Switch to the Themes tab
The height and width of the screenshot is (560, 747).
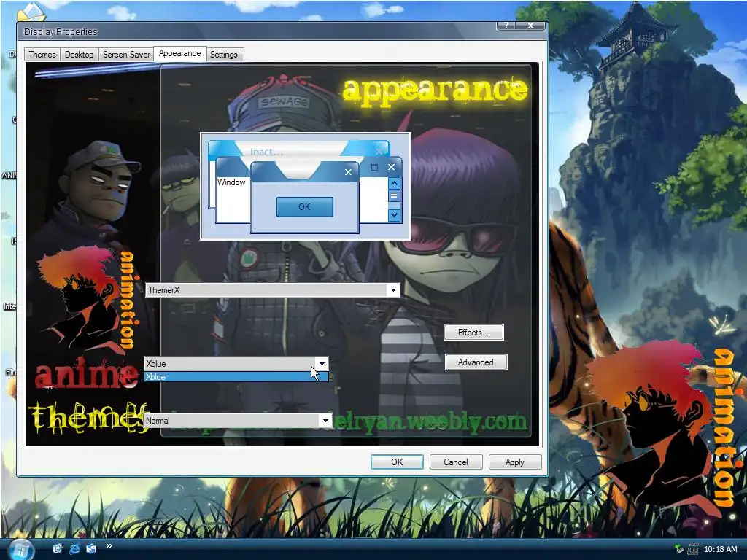42,55
